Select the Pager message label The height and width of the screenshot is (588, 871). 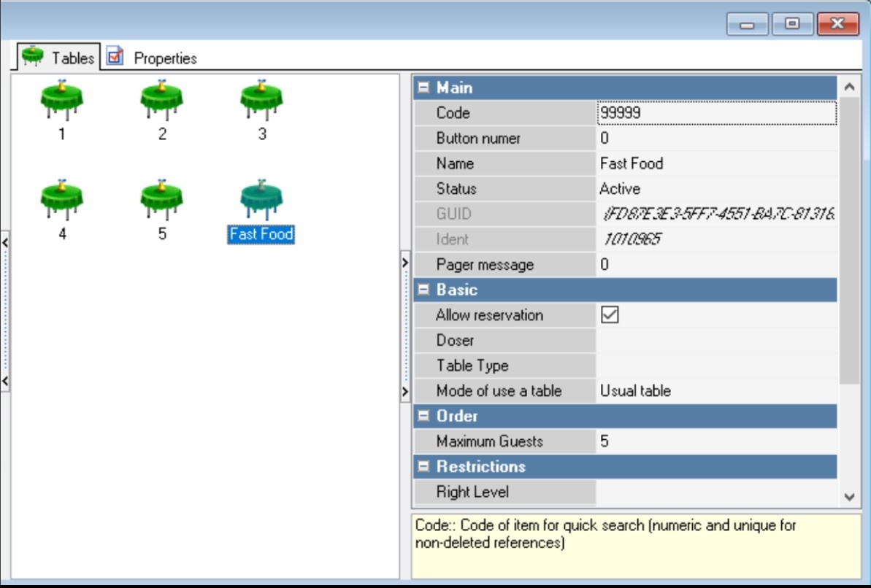tap(485, 264)
